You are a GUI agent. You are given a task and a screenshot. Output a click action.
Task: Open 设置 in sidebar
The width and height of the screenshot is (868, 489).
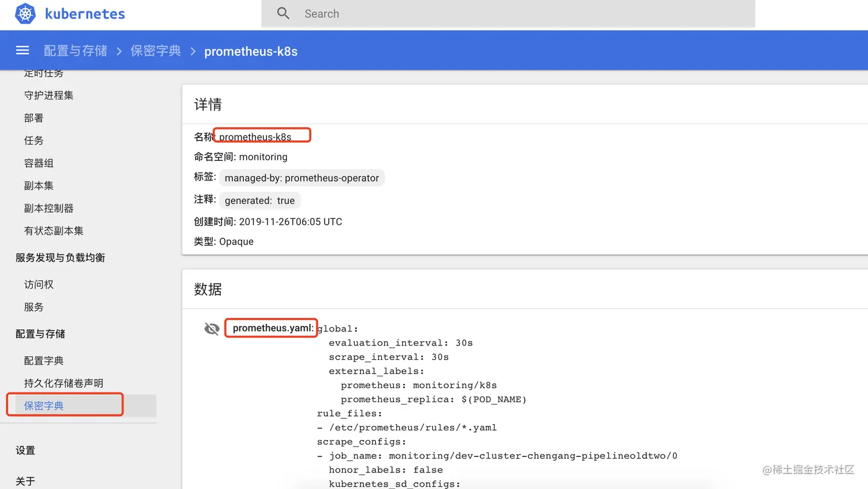pos(25,451)
